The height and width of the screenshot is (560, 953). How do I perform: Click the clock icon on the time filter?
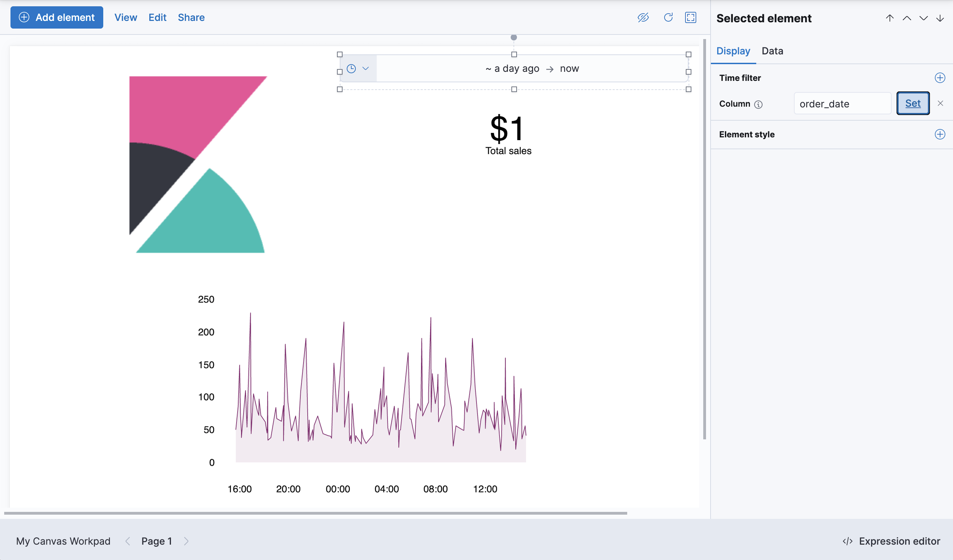[351, 68]
